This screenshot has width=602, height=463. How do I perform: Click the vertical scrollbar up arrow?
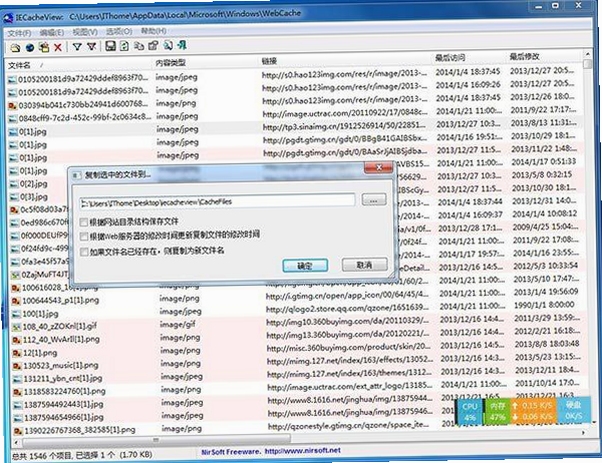click(x=587, y=54)
